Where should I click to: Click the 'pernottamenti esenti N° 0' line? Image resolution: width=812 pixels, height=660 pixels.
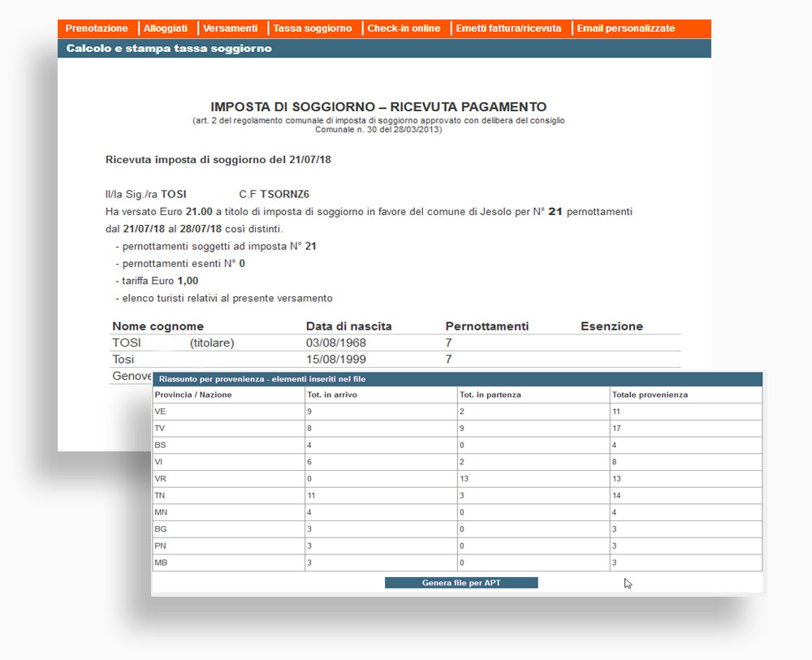(180, 264)
